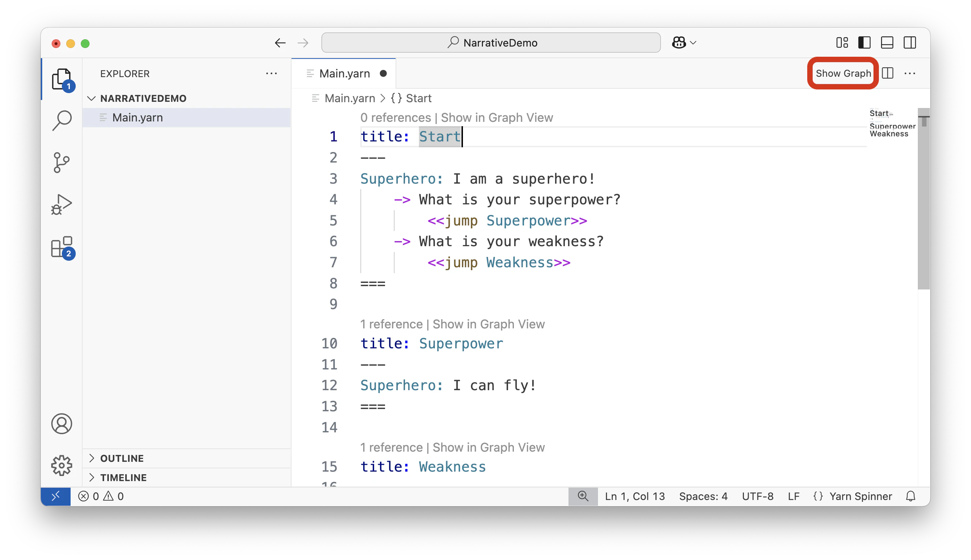Open the Search view in activity bar
The width and height of the screenshot is (971, 560).
tap(62, 121)
